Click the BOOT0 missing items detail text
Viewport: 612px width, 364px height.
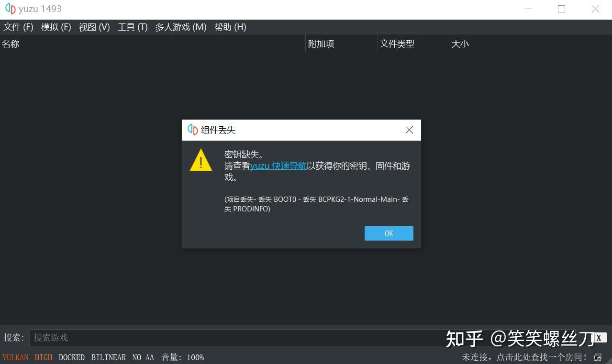click(x=316, y=204)
